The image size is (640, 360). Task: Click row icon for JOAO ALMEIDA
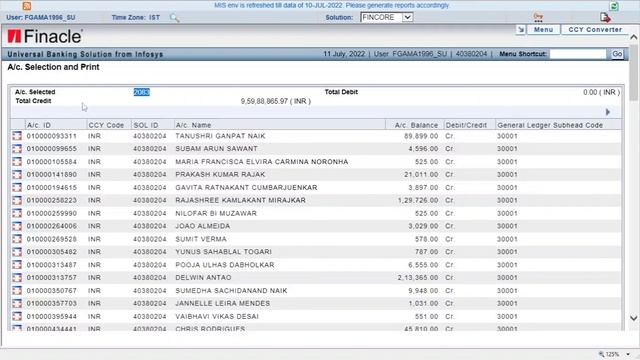[x=17, y=226]
